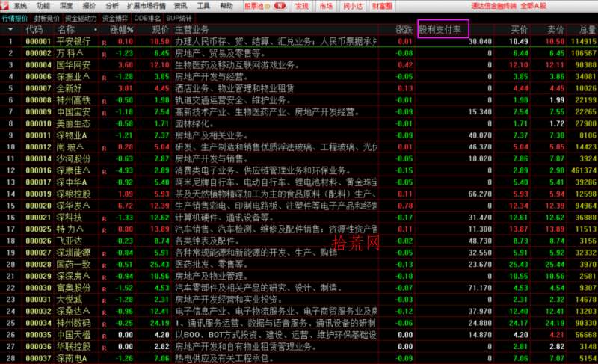Click the 问小达 button
The image size is (598, 364).
coord(353,6)
